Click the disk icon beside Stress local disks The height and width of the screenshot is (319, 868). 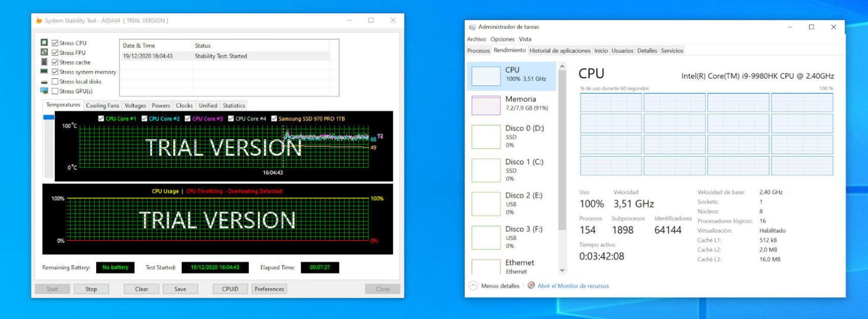[x=44, y=81]
